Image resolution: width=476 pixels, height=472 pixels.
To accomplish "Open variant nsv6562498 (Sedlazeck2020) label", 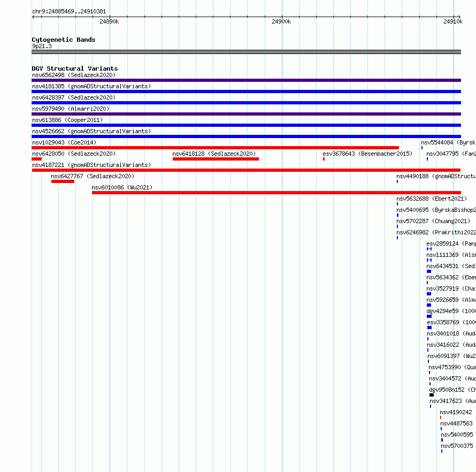I will tap(74, 75).
